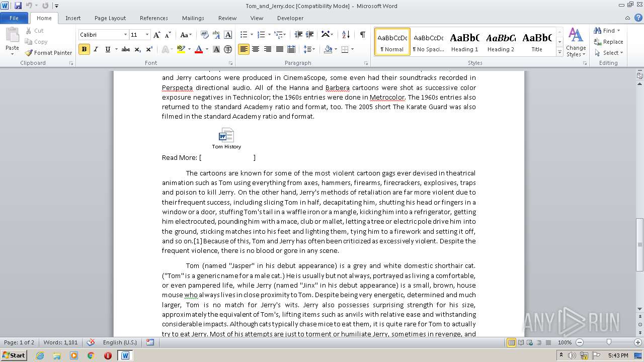Shrink font size with the small A
The width and height of the screenshot is (644, 362).
168,35
